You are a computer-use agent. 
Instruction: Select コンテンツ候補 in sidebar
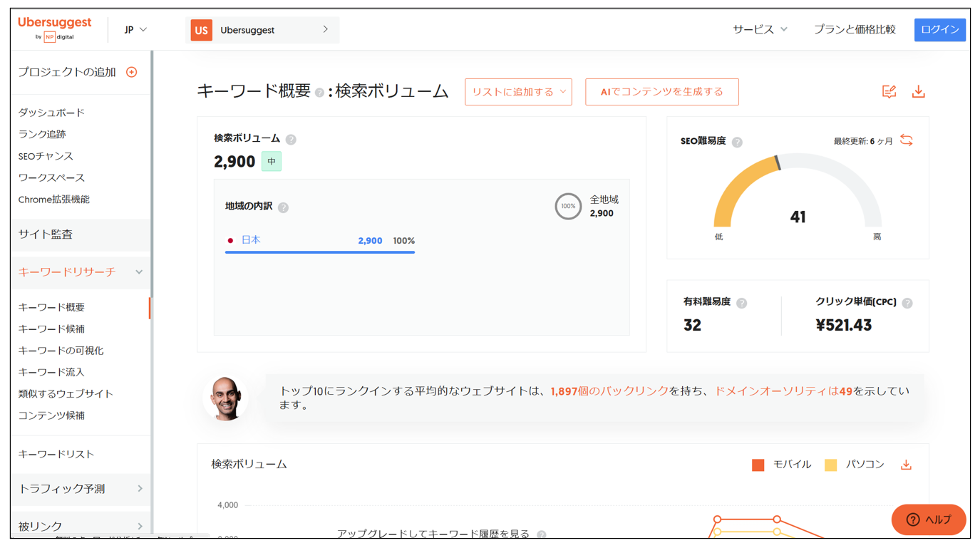(x=51, y=415)
